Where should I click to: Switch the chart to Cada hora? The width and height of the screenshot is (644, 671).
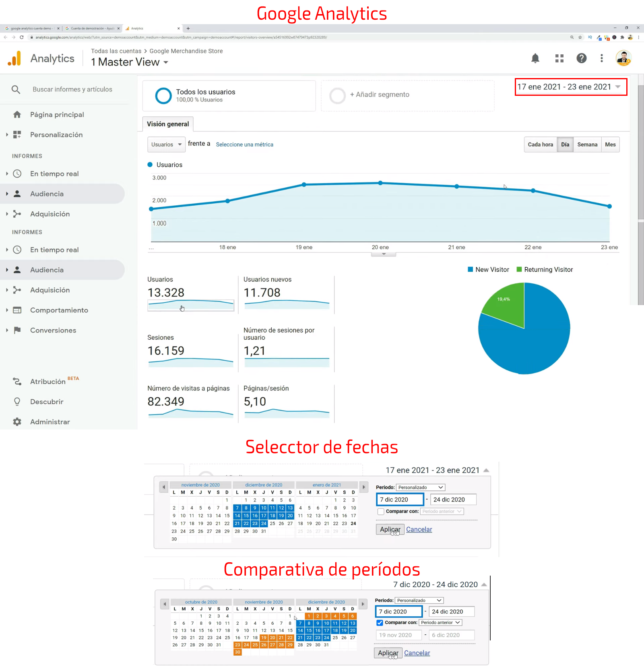[540, 145]
